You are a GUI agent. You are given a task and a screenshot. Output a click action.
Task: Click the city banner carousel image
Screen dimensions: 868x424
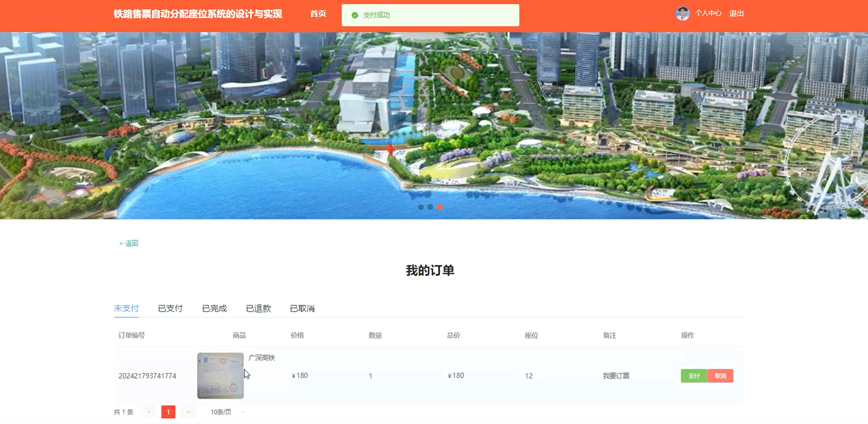[x=434, y=126]
